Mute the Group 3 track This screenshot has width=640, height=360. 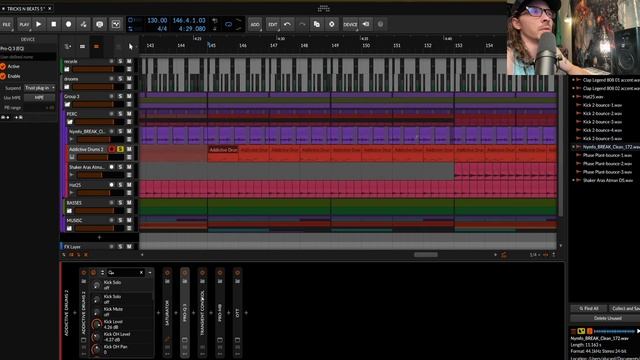(129, 96)
